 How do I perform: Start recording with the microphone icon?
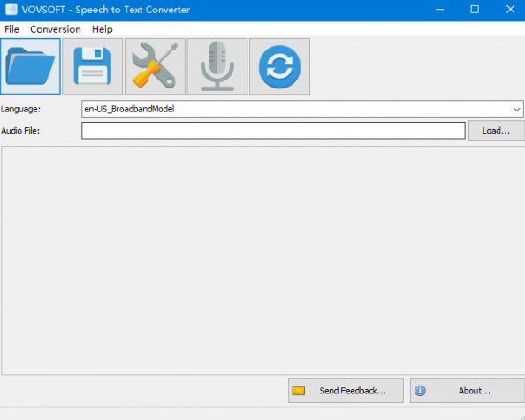pos(217,66)
